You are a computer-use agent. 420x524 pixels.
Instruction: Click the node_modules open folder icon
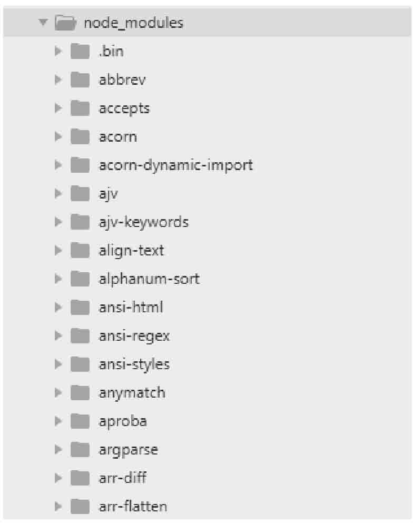coord(65,23)
